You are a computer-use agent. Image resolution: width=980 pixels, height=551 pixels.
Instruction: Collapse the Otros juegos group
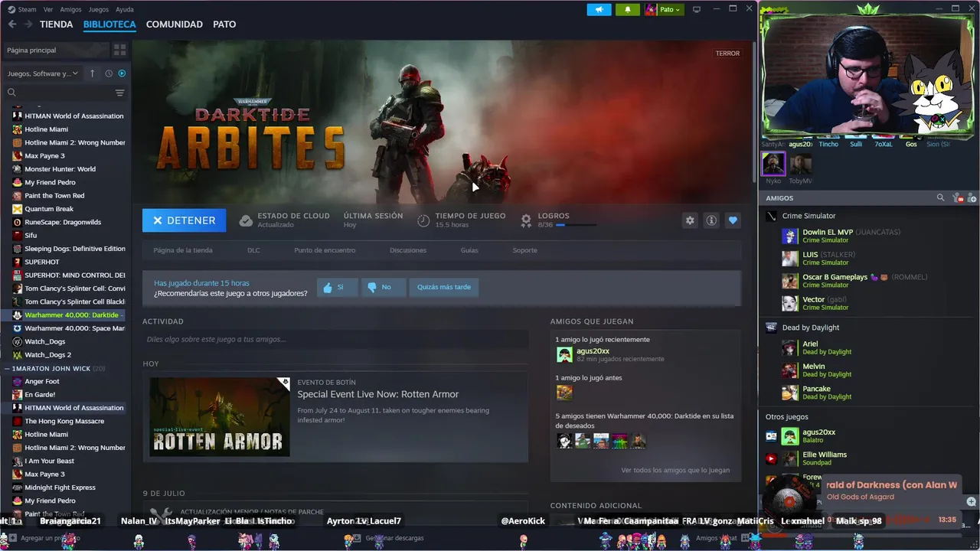pos(786,417)
